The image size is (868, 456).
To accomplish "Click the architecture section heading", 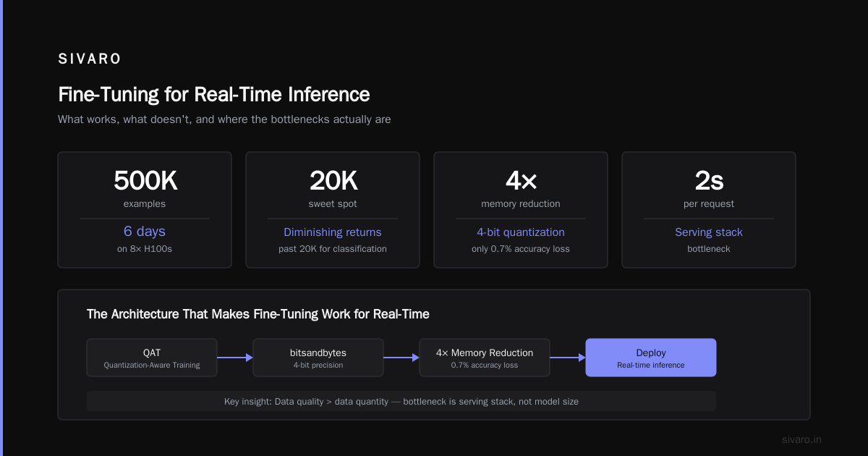I will [258, 314].
